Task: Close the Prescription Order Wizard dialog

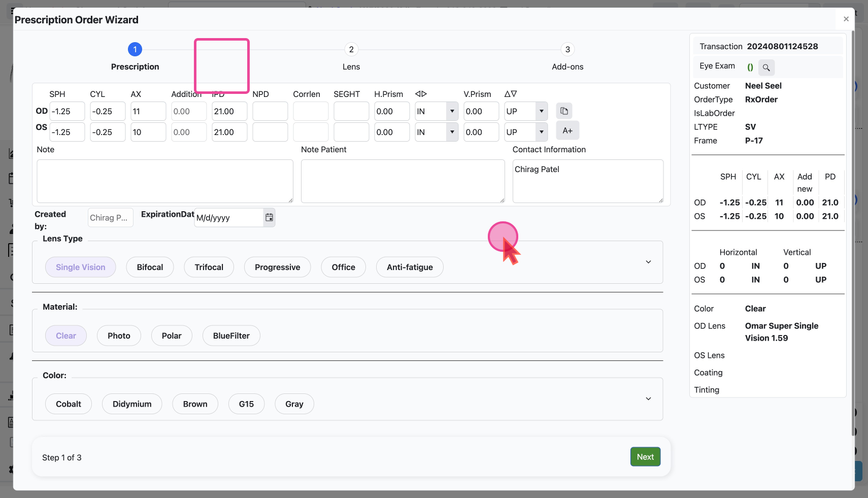Action: (x=846, y=19)
